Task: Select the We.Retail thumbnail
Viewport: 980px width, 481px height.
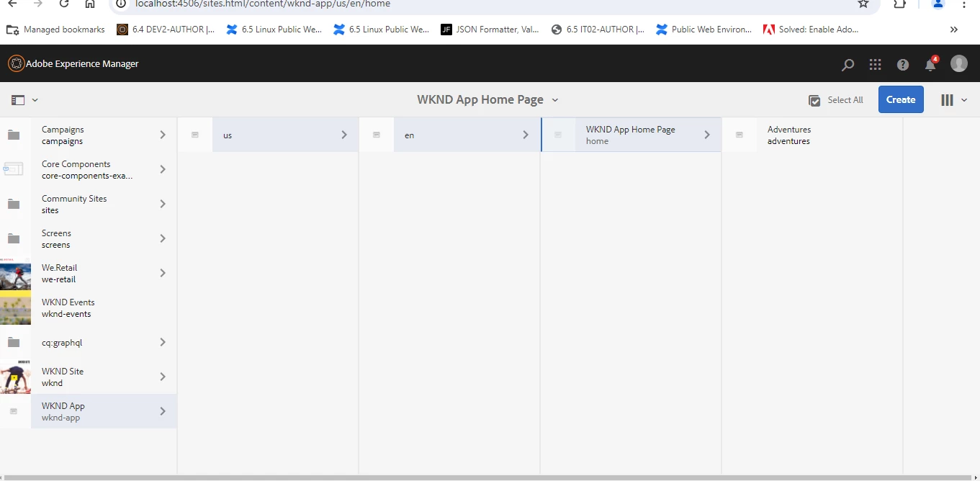Action: click(15, 273)
